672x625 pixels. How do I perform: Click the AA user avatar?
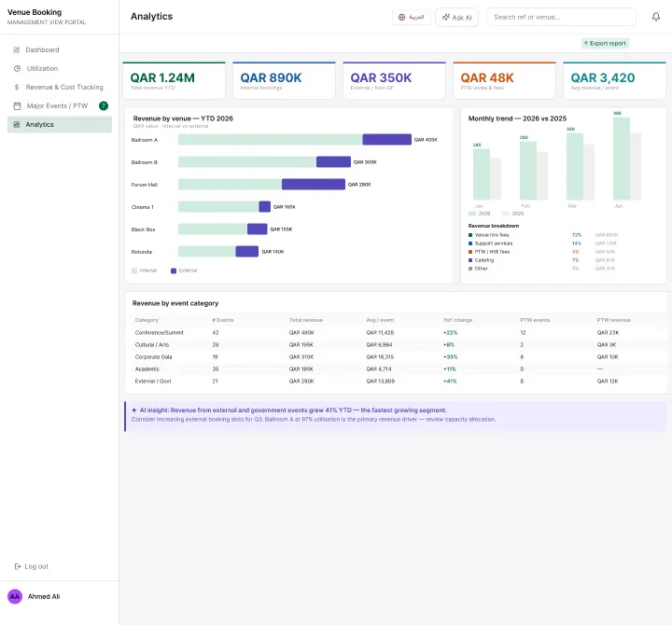[15, 596]
